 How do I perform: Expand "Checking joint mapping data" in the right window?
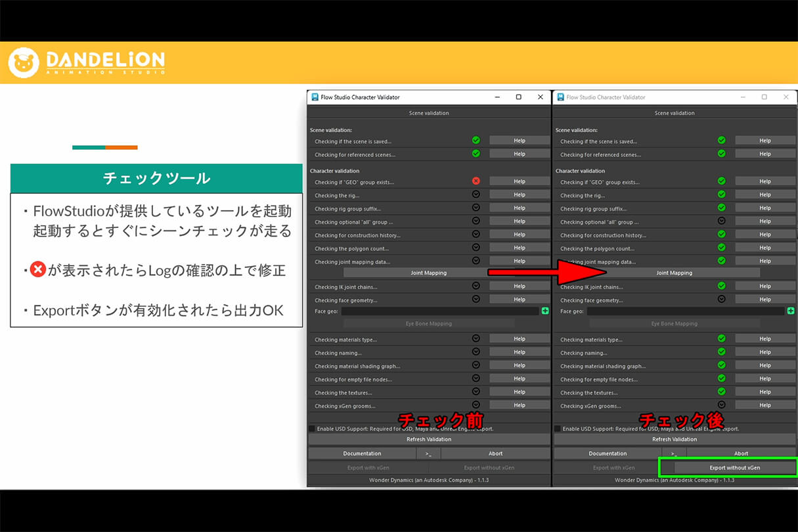tap(722, 261)
